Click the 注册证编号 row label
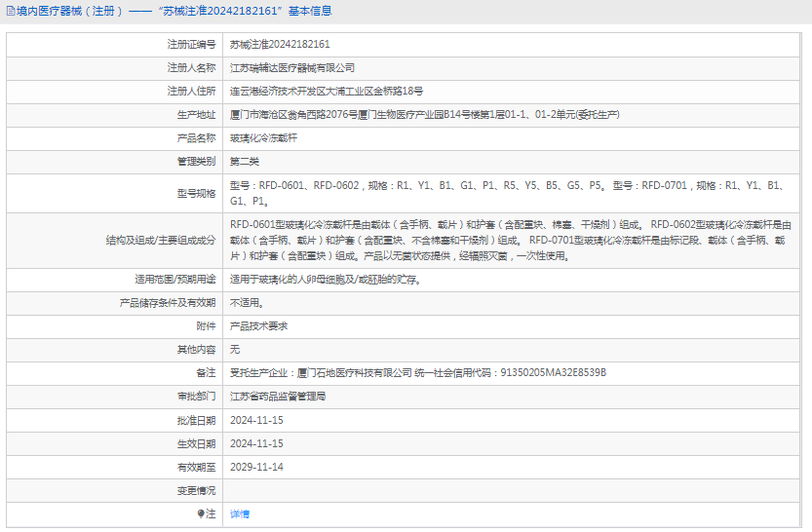This screenshot has width=812, height=532. (x=191, y=45)
